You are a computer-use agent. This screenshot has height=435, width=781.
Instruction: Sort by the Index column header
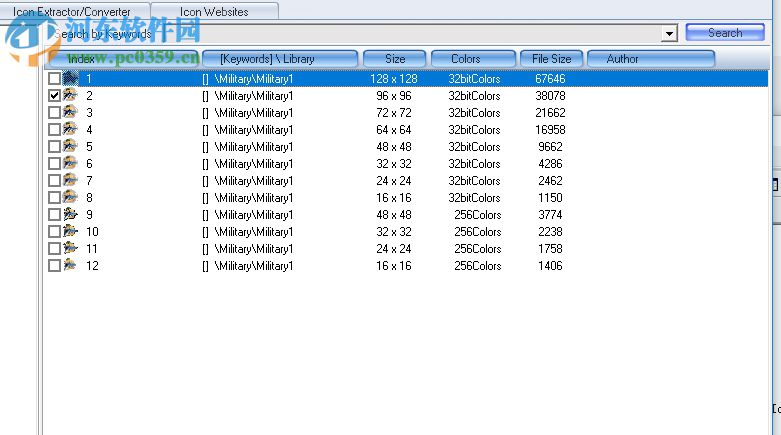124,59
